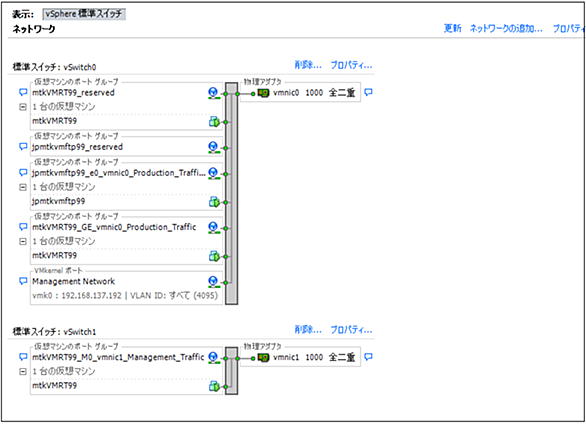Click the info bubble beside jpmtkvmftp99_e0_vmnic0_Production_Traffic
586x424 pixels.
(x=23, y=173)
